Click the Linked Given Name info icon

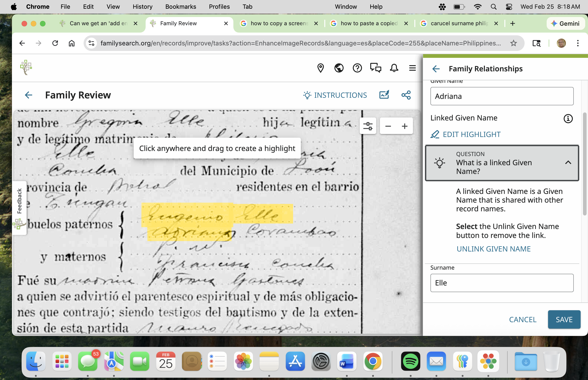tap(568, 118)
